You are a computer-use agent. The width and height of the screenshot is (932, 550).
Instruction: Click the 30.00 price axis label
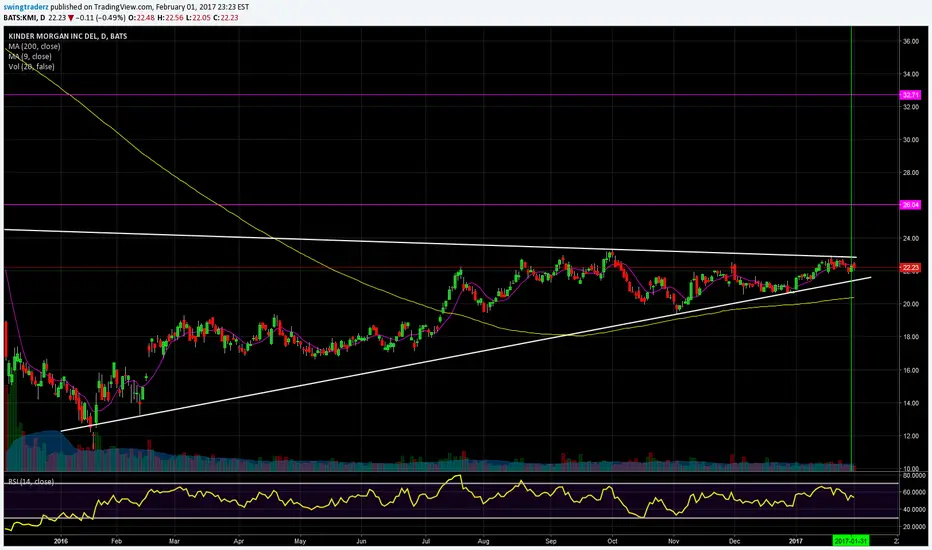tap(911, 140)
